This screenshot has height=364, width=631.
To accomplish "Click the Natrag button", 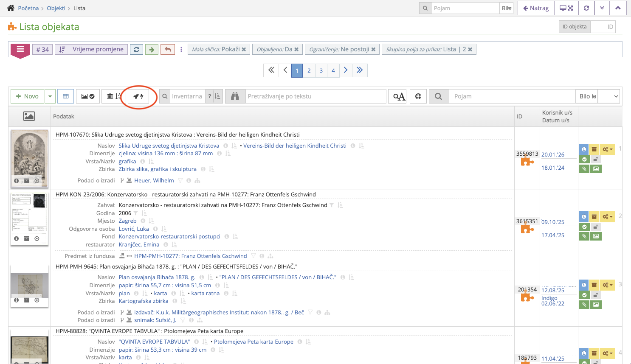I will pos(536,8).
